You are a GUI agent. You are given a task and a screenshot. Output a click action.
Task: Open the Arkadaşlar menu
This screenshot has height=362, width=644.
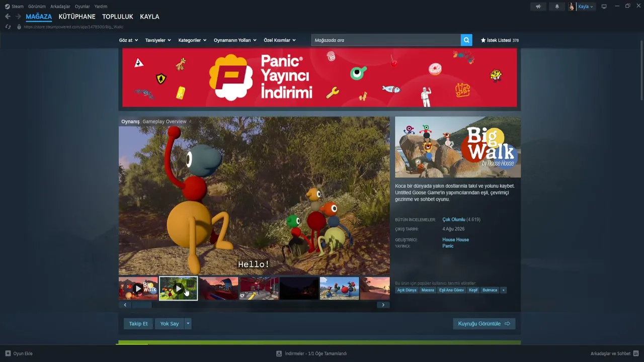pos(60,7)
